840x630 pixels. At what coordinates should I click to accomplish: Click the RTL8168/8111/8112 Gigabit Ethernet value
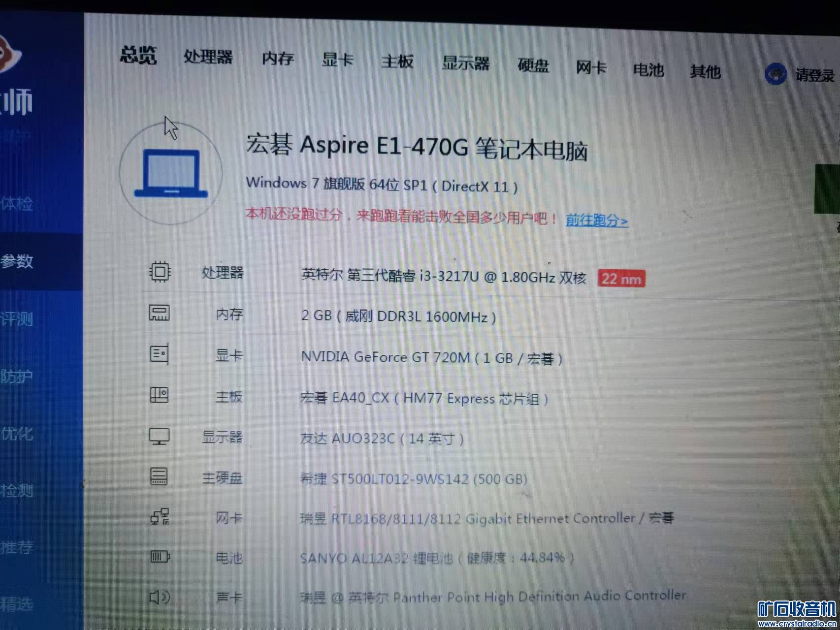pos(486,518)
